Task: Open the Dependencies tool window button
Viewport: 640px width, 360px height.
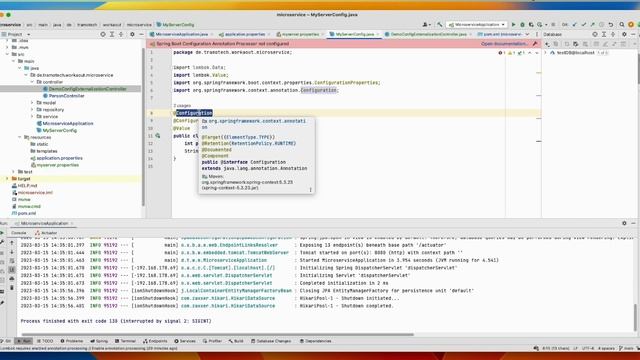Action: coord(315,341)
